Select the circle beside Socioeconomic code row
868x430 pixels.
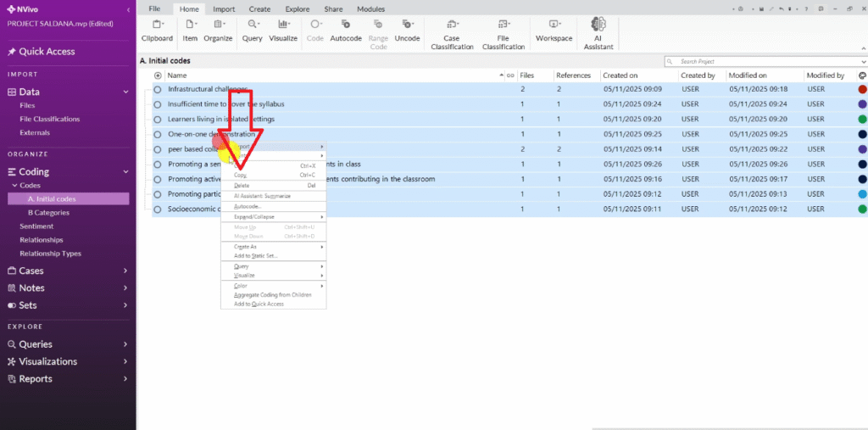[158, 209]
